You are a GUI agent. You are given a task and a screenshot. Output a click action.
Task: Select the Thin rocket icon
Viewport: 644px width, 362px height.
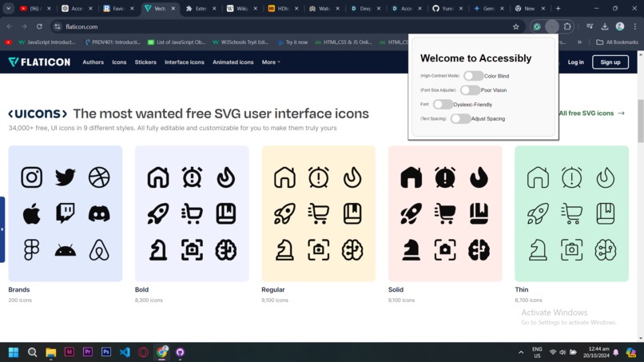coord(538,213)
